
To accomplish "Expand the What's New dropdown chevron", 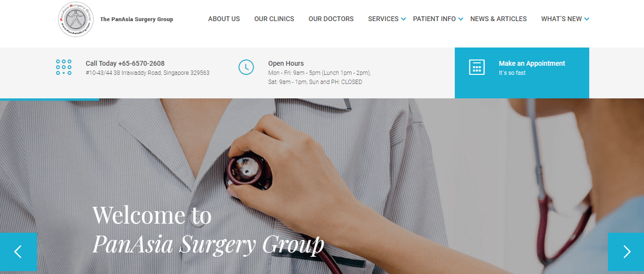I will tap(586, 19).
